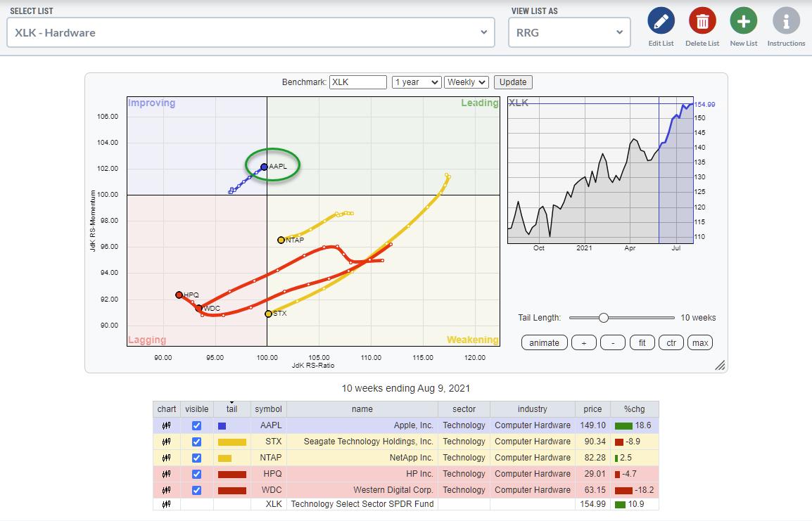Viewport: 812px width, 521px height.
Task: Open chart icon for STX row
Action: [x=167, y=442]
